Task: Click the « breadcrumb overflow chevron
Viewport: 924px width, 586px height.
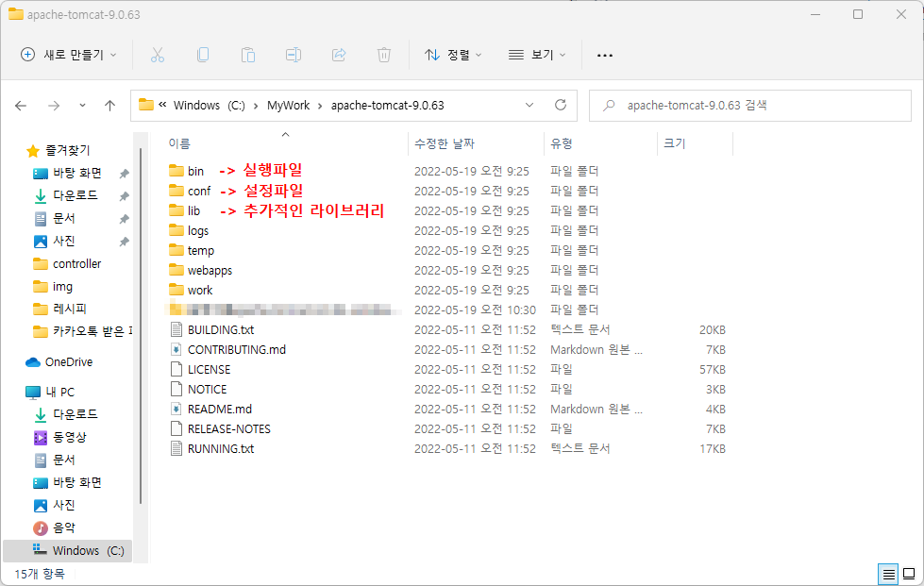Action: (x=162, y=105)
